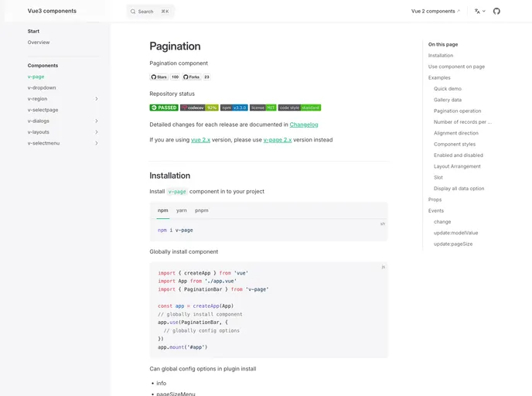Jump to Pagination operation section
This screenshot has width=532, height=396.
tap(457, 111)
